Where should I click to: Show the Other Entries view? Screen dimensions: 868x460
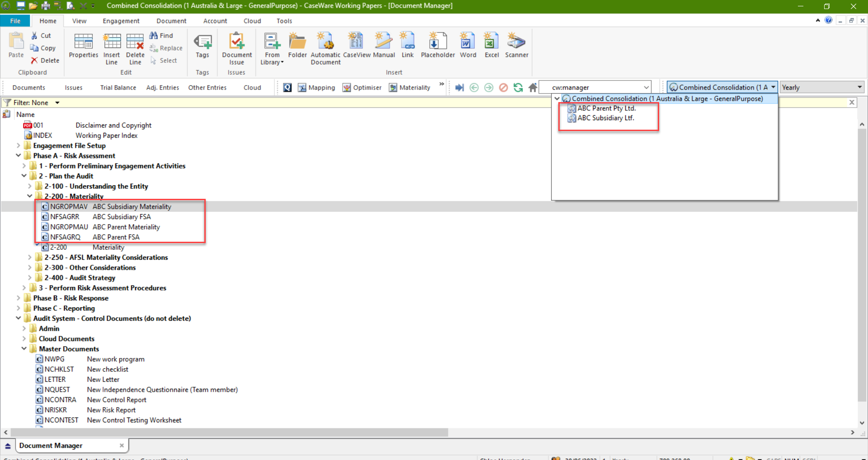coord(208,88)
